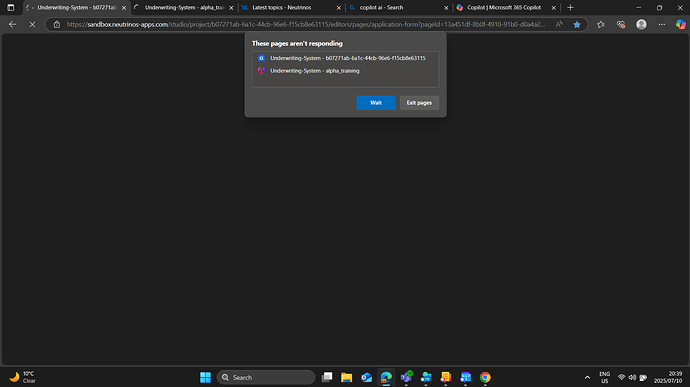Open clock and date 20:39 panel
Image resolution: width=690 pixels, height=387 pixels.
pos(668,377)
